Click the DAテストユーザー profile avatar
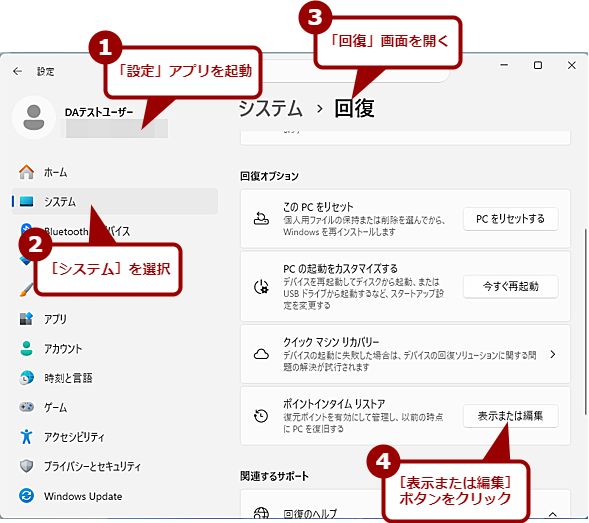This screenshot has height=523, width=589. tap(34, 117)
